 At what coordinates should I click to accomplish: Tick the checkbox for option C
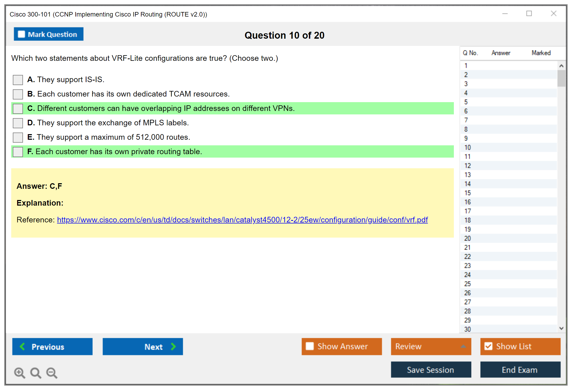[18, 109]
